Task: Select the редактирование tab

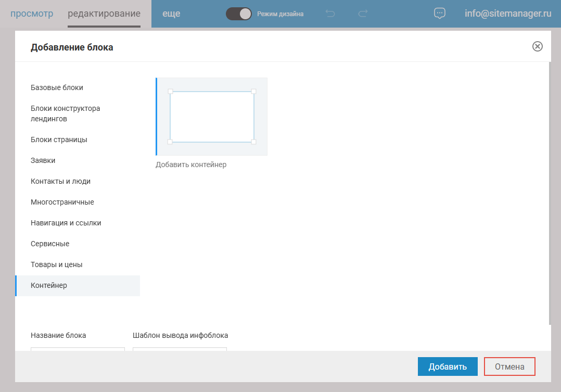Action: [104, 14]
